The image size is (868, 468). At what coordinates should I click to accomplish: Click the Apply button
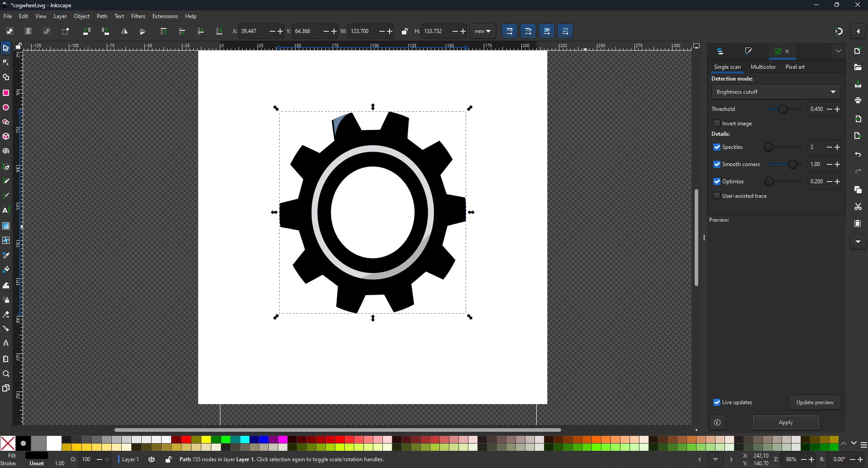[x=786, y=422]
